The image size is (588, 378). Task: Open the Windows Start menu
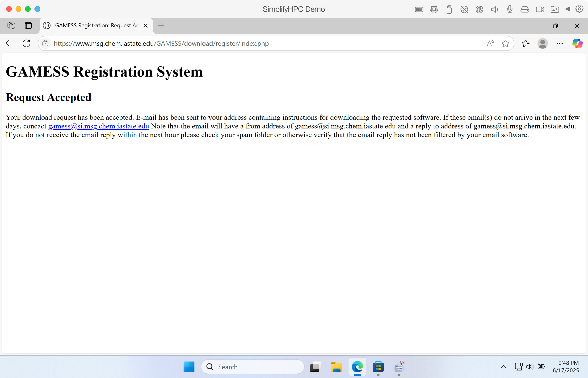189,367
